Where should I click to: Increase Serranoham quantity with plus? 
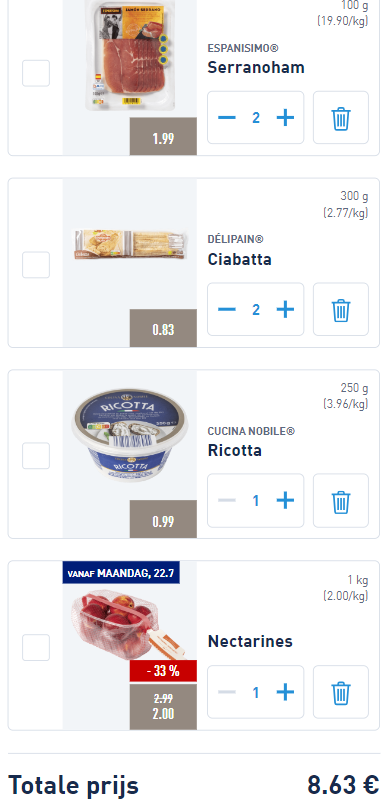(285, 118)
